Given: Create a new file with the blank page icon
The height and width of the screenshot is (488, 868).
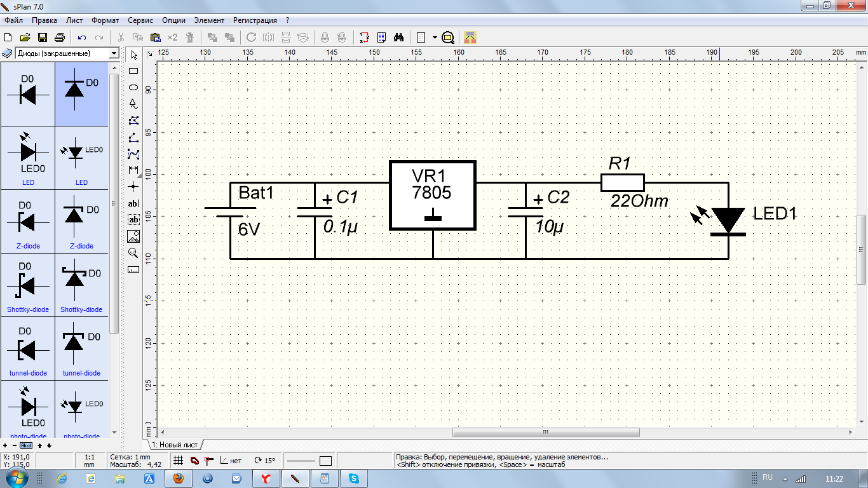Looking at the screenshot, I should click(x=8, y=37).
